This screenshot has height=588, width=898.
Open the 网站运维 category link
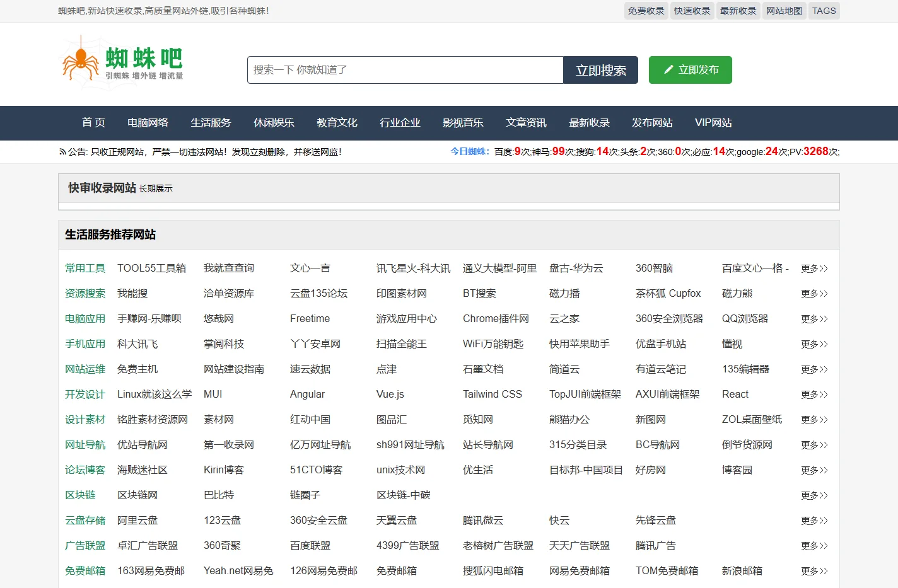point(85,369)
